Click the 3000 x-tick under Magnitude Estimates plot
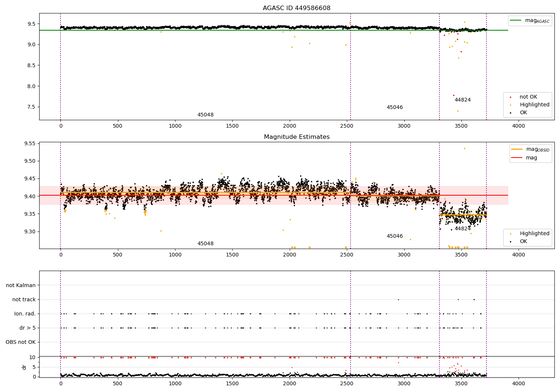The height and width of the screenshot is (392, 560). 404,255
